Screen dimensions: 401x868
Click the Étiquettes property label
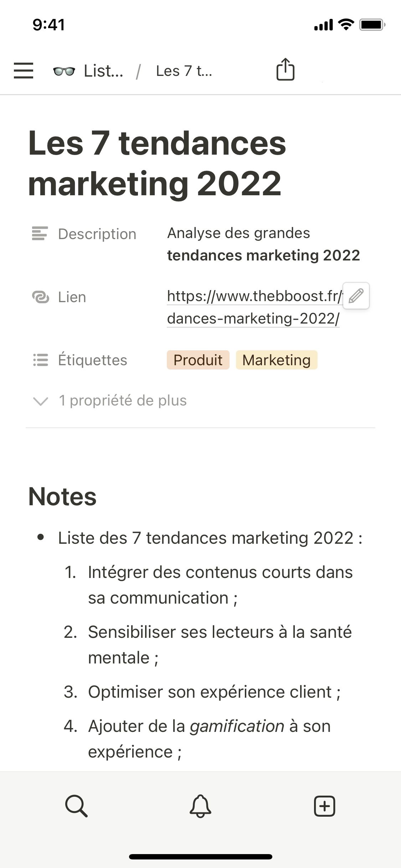click(93, 360)
